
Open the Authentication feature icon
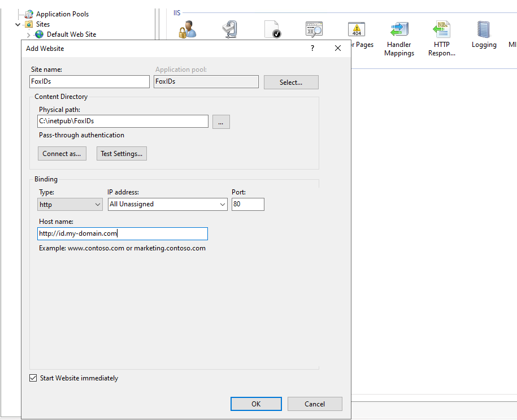(186, 28)
